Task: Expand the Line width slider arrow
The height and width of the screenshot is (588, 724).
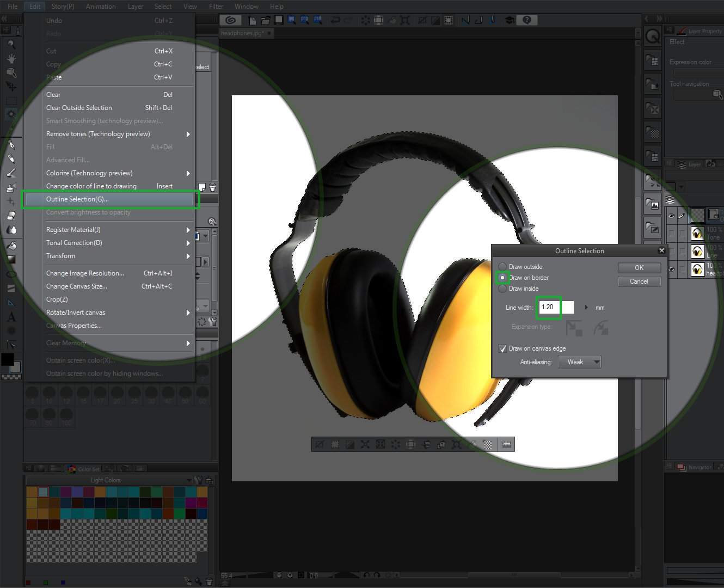Action: tap(586, 308)
